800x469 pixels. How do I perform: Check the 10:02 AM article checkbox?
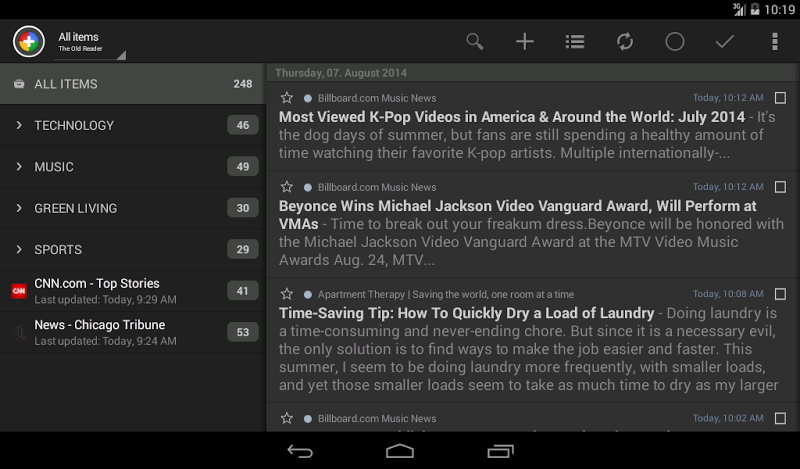tap(780, 418)
